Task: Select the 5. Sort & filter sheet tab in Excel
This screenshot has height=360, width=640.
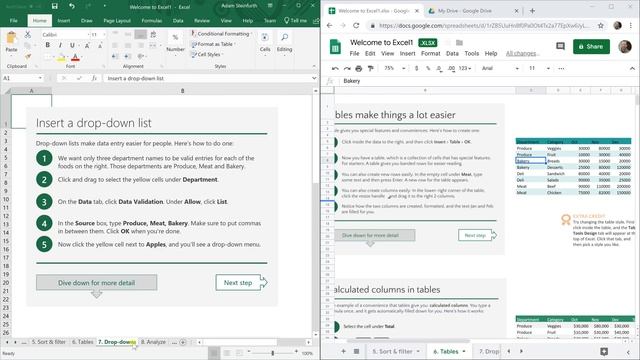Action: [x=49, y=342]
